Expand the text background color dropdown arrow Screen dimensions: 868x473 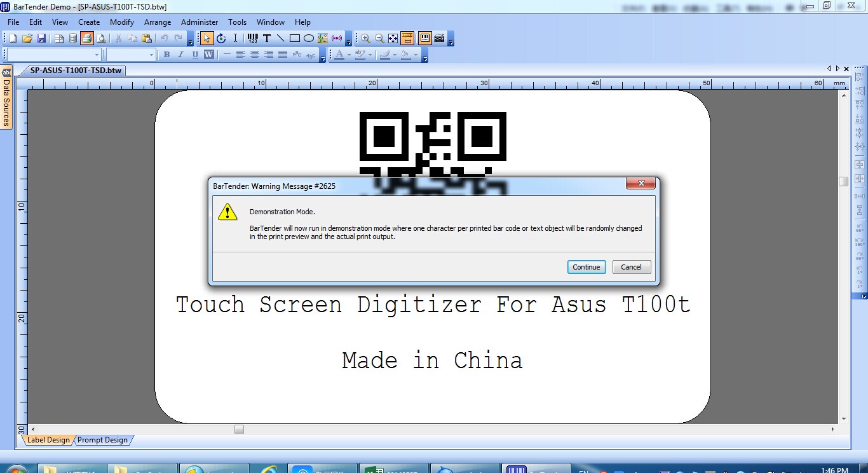[370, 55]
